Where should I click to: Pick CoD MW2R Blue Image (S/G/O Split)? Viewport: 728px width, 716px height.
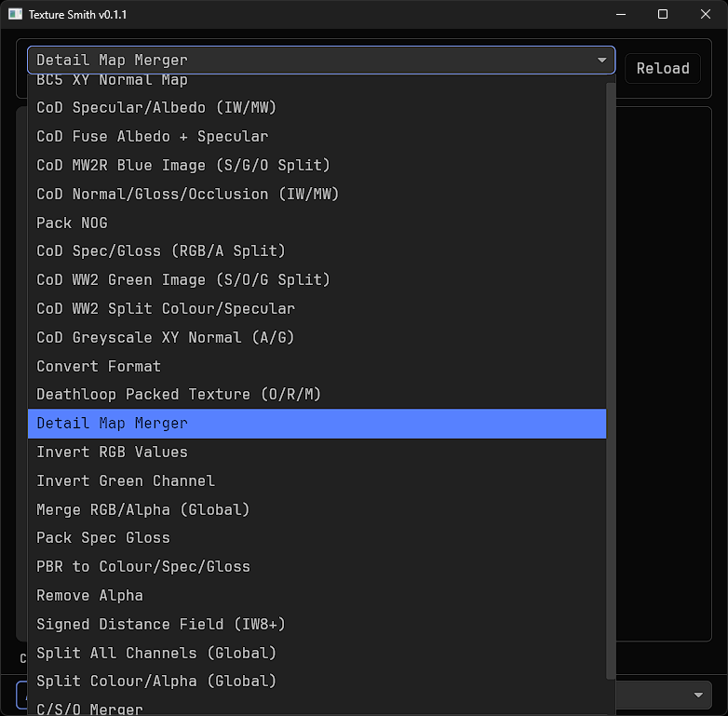317,165
